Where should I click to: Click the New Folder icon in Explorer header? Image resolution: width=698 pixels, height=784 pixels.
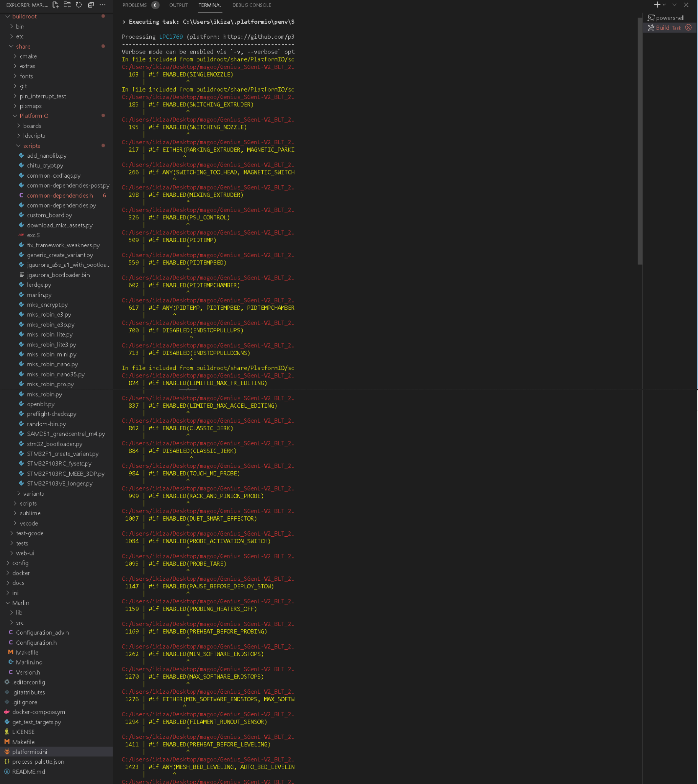[x=67, y=5]
